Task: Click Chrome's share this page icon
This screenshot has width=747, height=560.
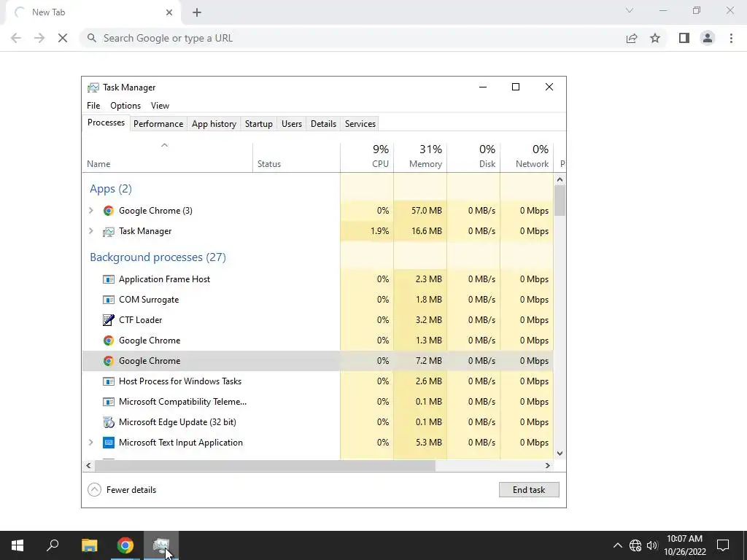Action: pyautogui.click(x=632, y=38)
